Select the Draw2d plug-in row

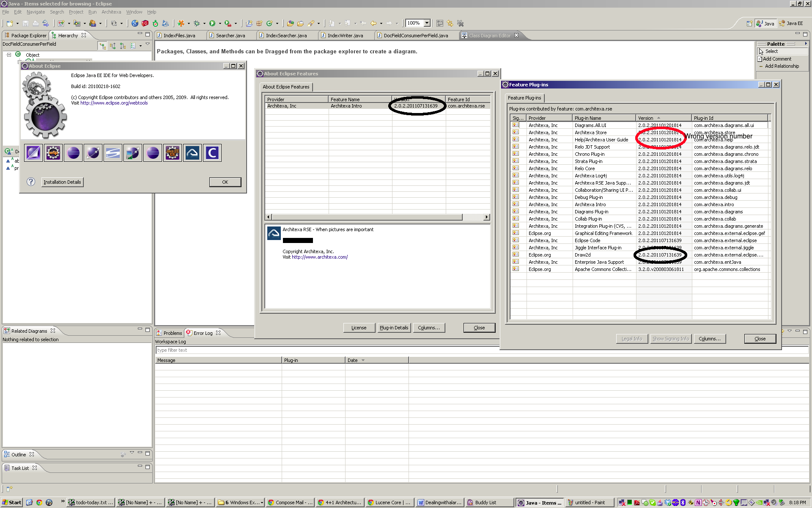(x=639, y=255)
